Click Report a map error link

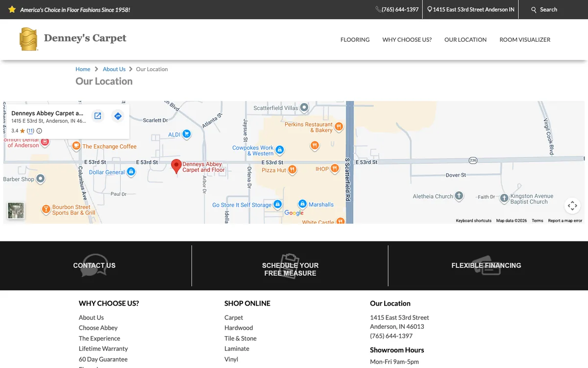tap(565, 221)
